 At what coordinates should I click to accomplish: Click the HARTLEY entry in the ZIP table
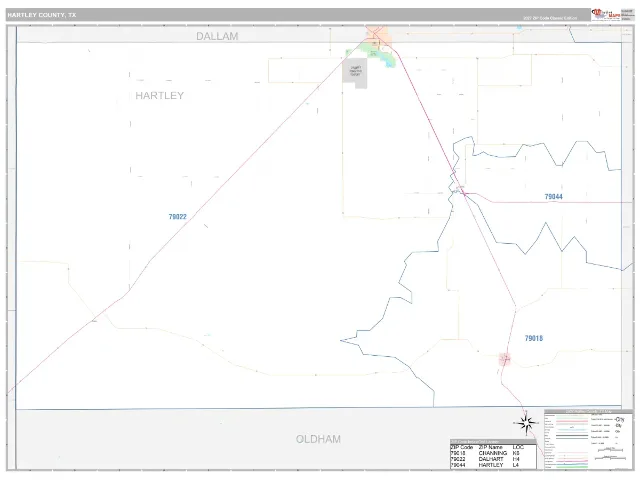491,465
